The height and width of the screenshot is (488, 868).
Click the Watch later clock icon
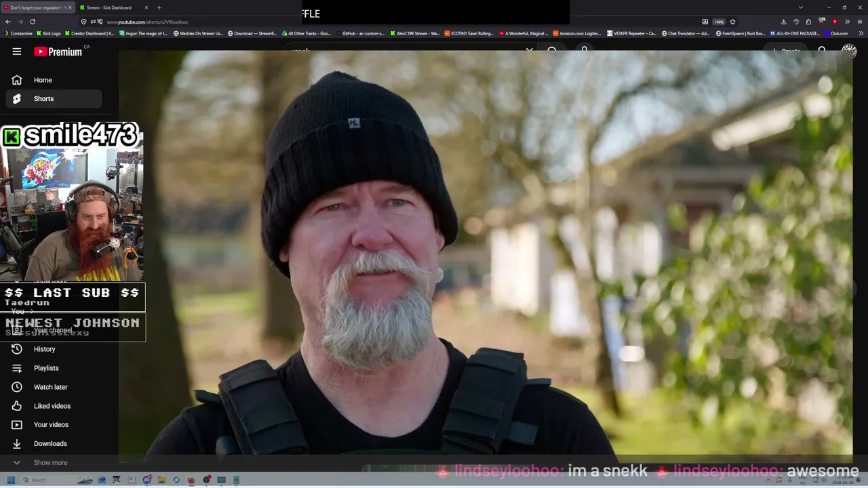click(17, 387)
